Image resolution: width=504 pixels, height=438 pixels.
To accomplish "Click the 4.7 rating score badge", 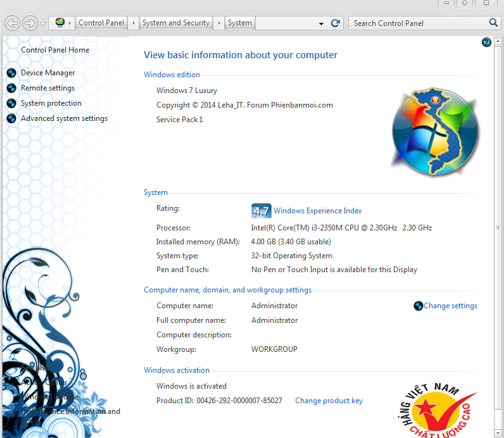I will point(261,211).
